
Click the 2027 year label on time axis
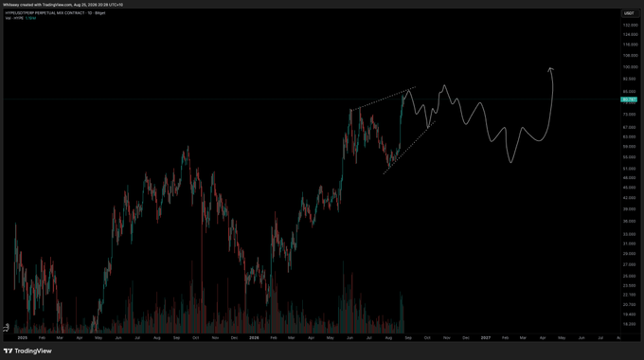click(x=486, y=338)
